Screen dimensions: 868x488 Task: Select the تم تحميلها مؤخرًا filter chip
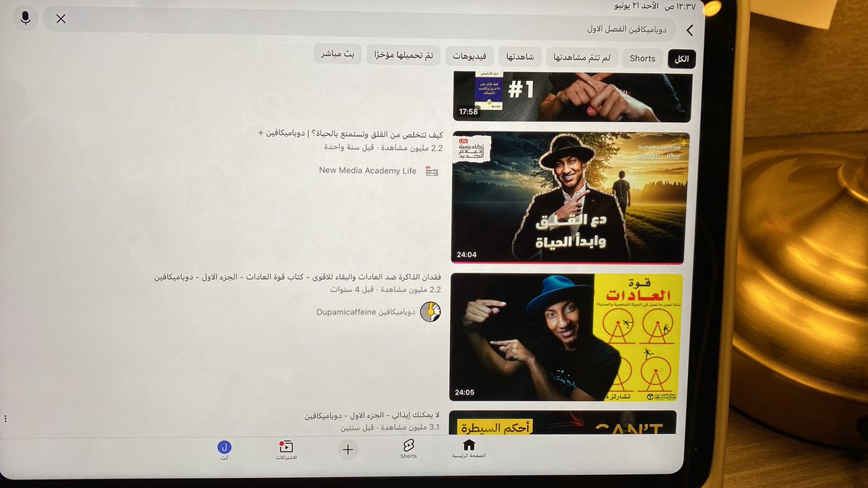(x=404, y=55)
